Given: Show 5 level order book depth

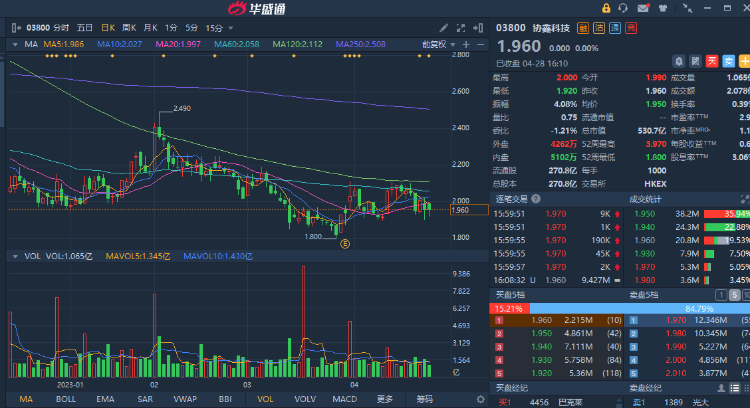Looking at the screenshot, I should pyautogui.click(x=734, y=295).
